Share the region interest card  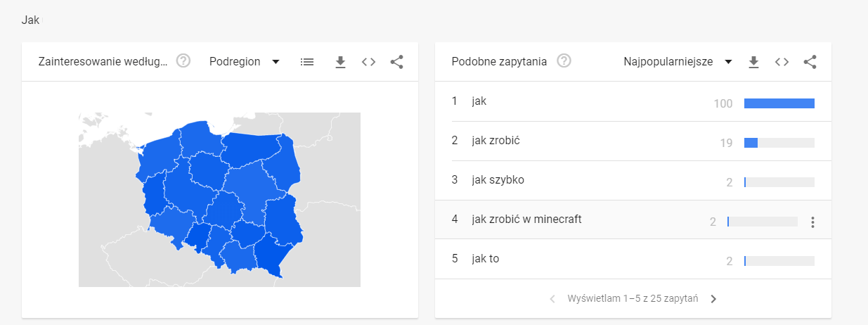(x=396, y=62)
